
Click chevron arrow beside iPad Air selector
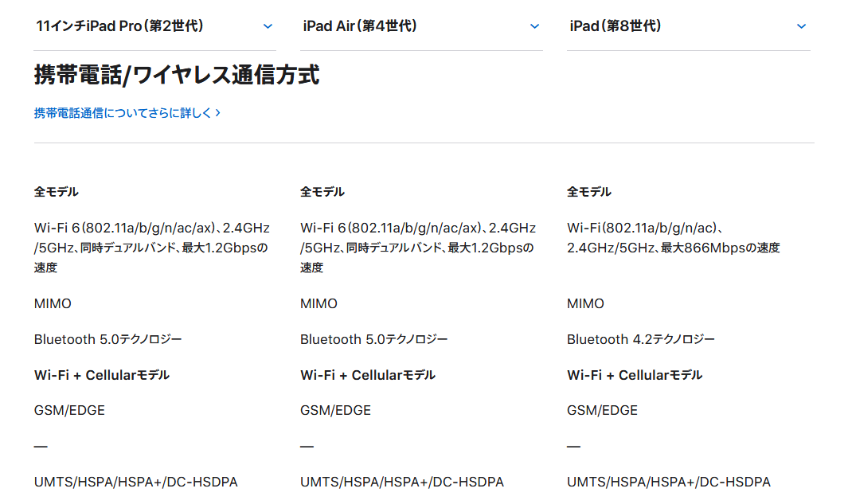coord(534,26)
